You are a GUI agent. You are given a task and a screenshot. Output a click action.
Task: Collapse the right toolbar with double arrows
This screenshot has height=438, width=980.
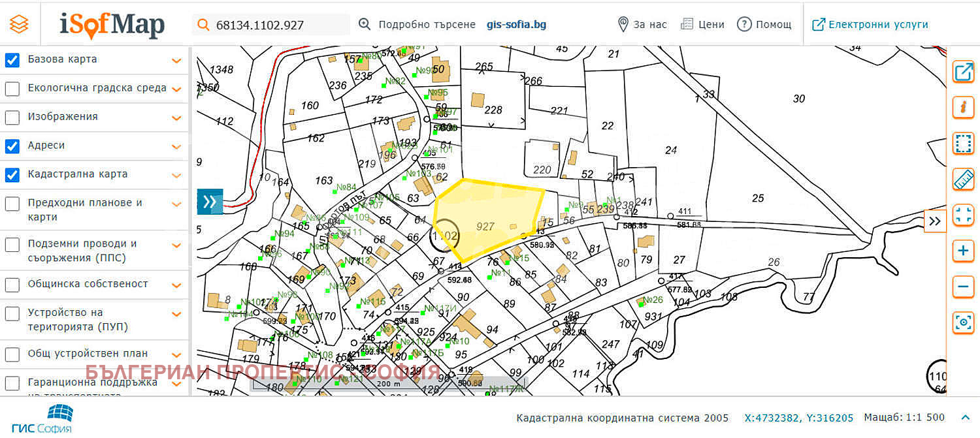click(x=935, y=221)
